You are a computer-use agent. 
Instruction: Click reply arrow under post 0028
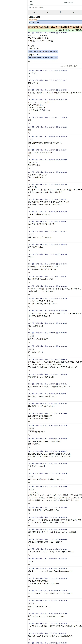(x=29, y=380)
